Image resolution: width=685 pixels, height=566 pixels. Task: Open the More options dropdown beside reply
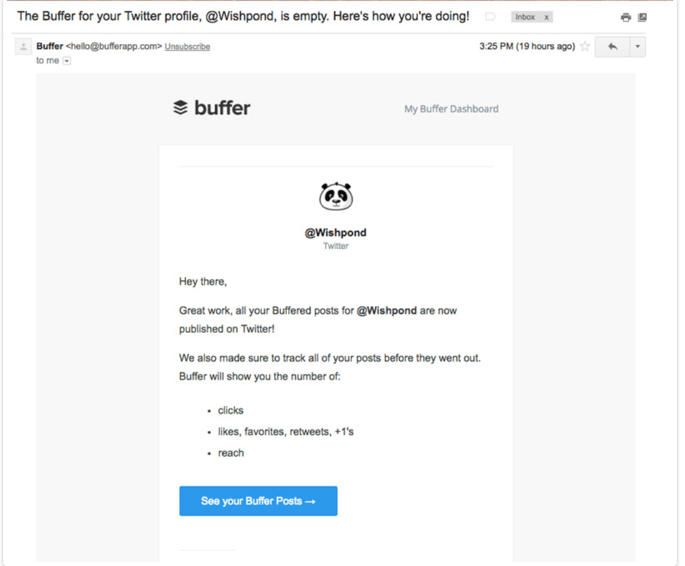[x=637, y=46]
